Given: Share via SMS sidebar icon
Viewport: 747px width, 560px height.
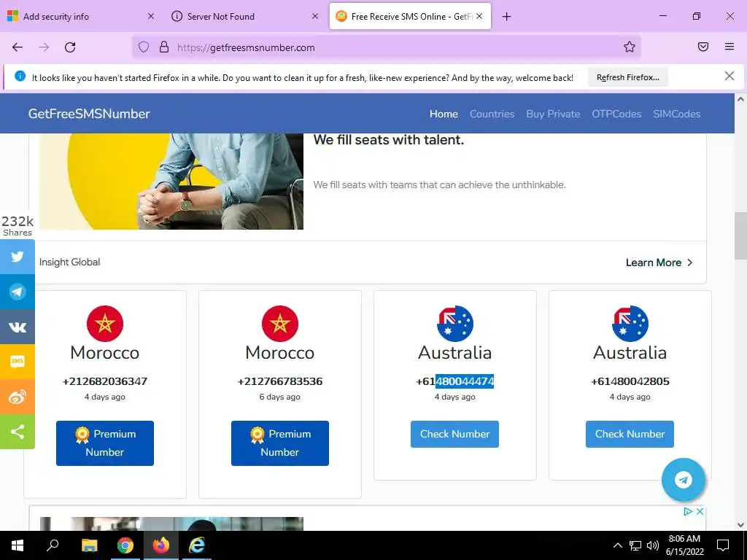Looking at the screenshot, I should tap(18, 362).
